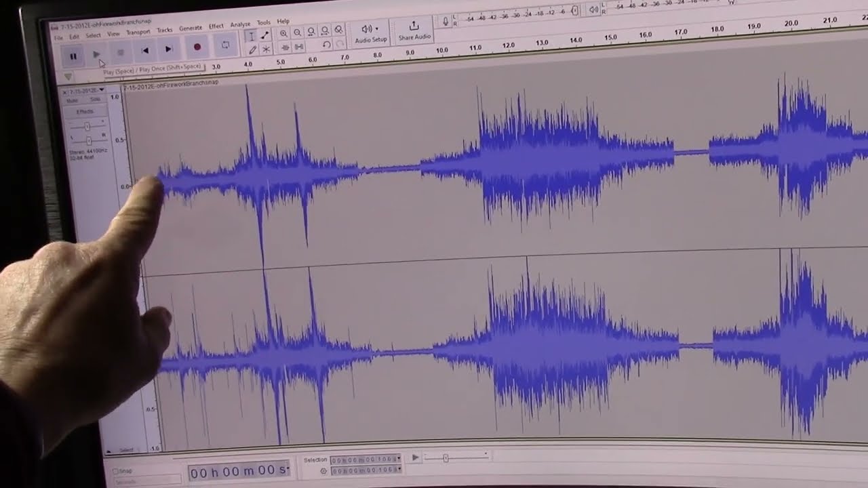This screenshot has width=868, height=488.
Task: Start playback with the Play button
Action: click(x=97, y=54)
